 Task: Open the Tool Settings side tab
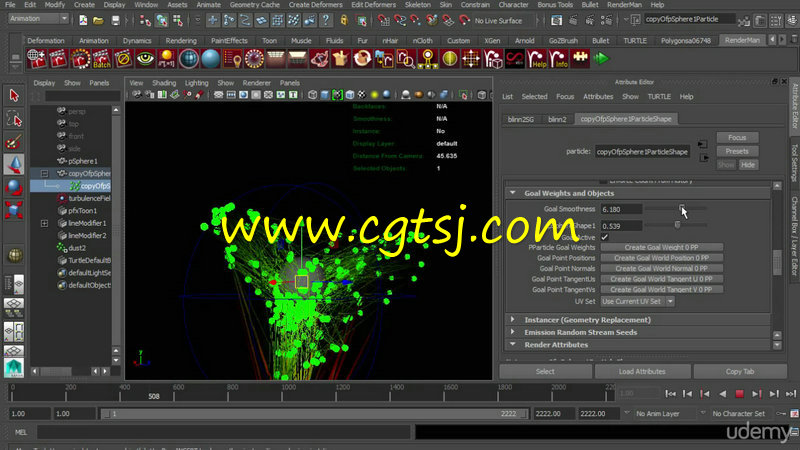(x=794, y=163)
